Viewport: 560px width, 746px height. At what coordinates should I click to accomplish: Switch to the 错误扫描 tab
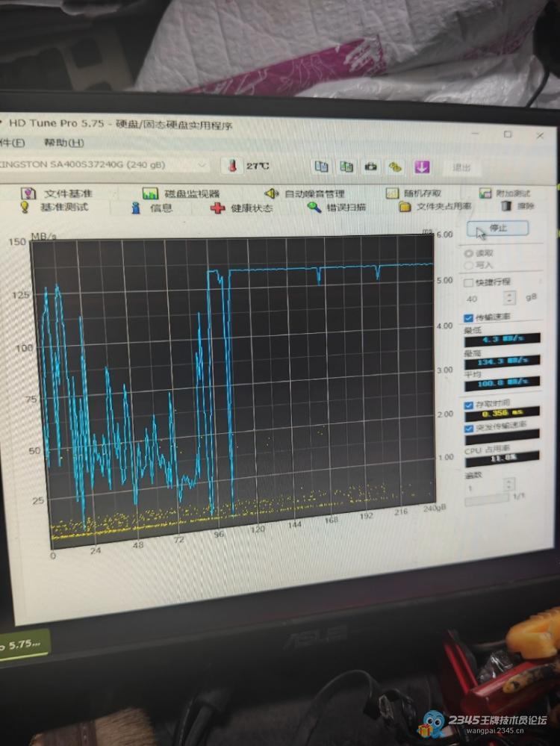point(337,208)
